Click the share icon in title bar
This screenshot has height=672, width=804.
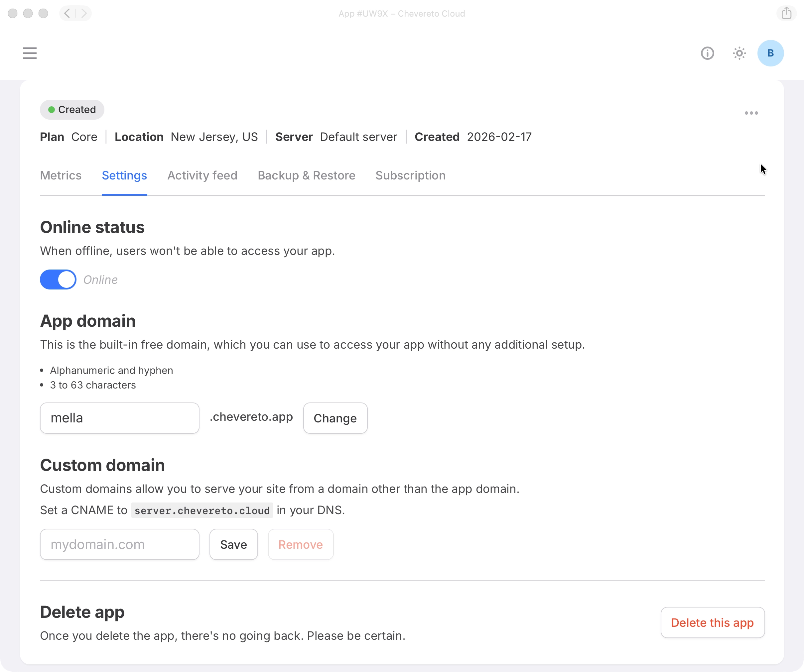786,13
